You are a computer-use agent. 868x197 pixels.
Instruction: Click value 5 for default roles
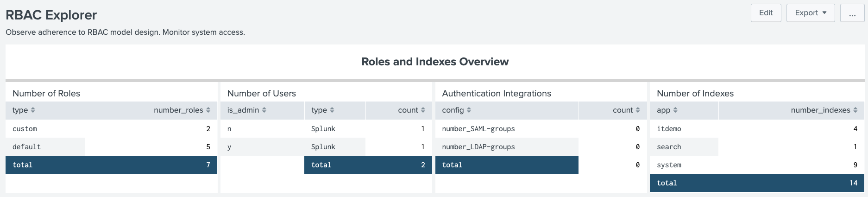[208, 147]
